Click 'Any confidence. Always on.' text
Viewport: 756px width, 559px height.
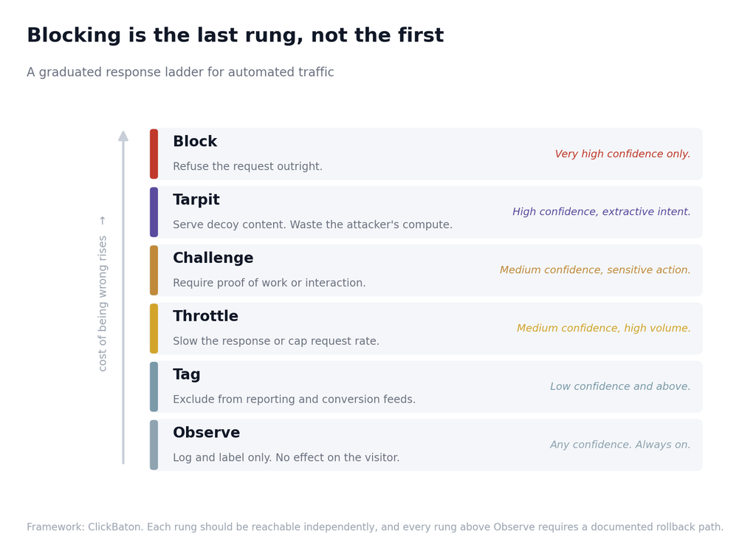tap(620, 445)
